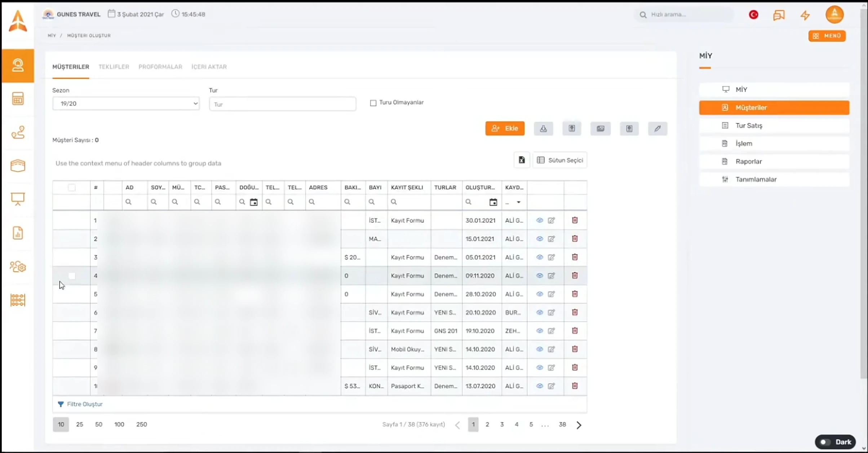Tick the select-all checkbox in table header
The height and width of the screenshot is (453, 868).
72,187
